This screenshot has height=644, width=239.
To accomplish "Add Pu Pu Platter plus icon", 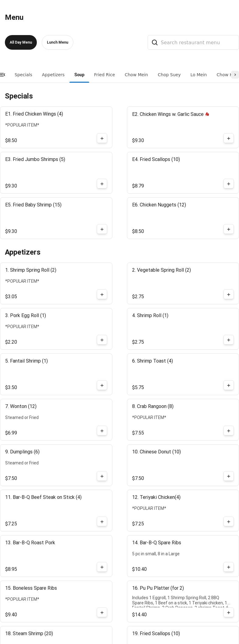I will coord(229,613).
